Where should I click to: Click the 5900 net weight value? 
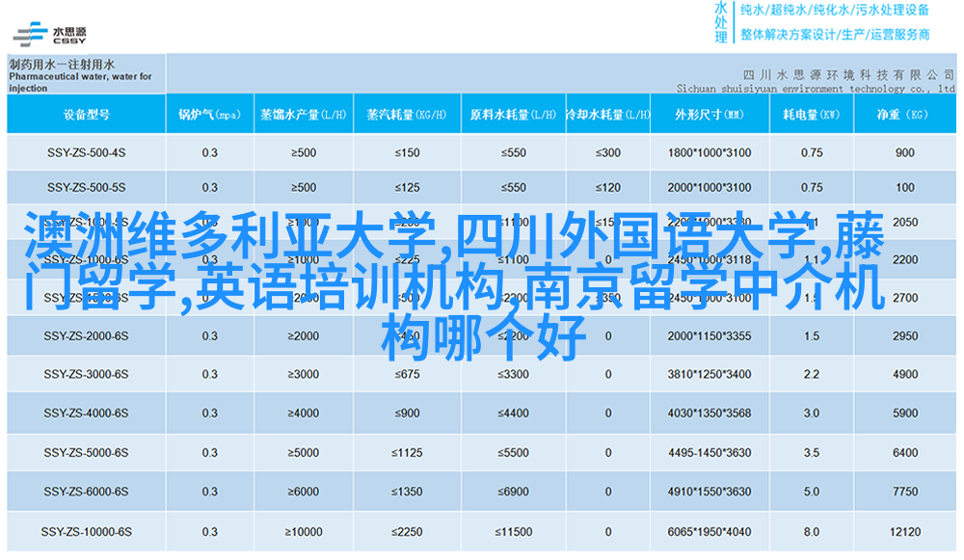905,413
